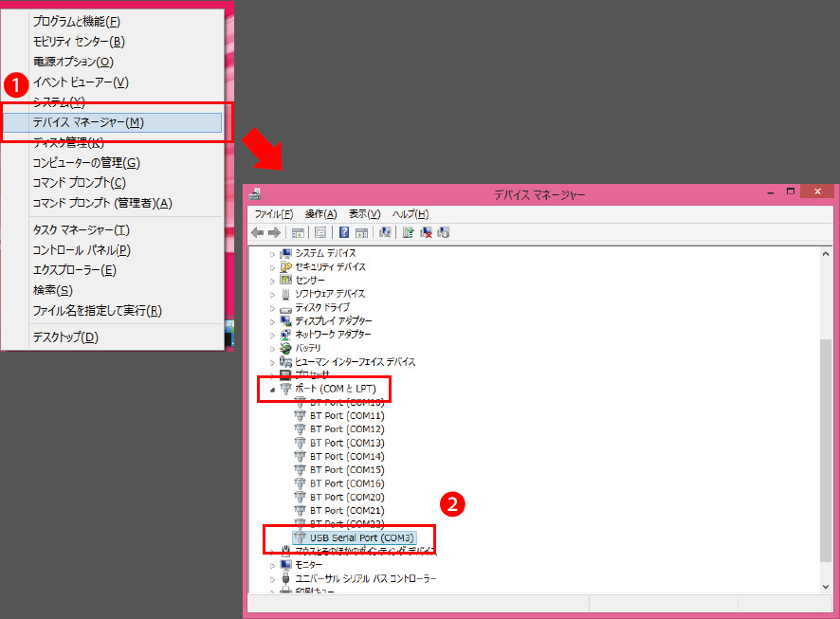Expand the セキュリティ デバイス node
The width and height of the screenshot is (840, 619).
(272, 267)
